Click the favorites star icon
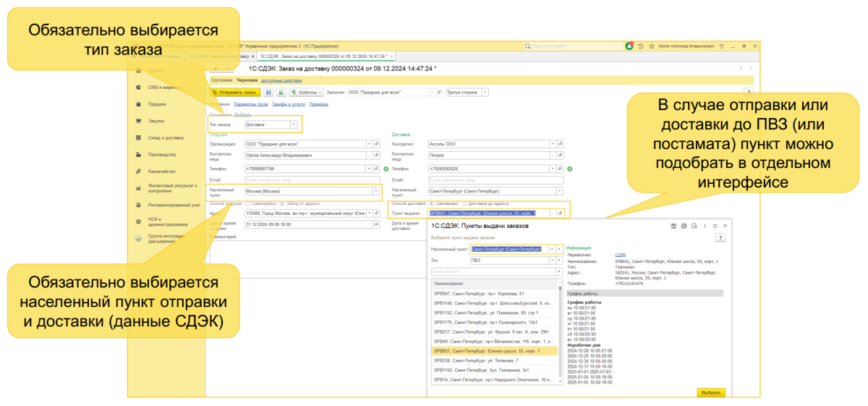 [x=651, y=46]
